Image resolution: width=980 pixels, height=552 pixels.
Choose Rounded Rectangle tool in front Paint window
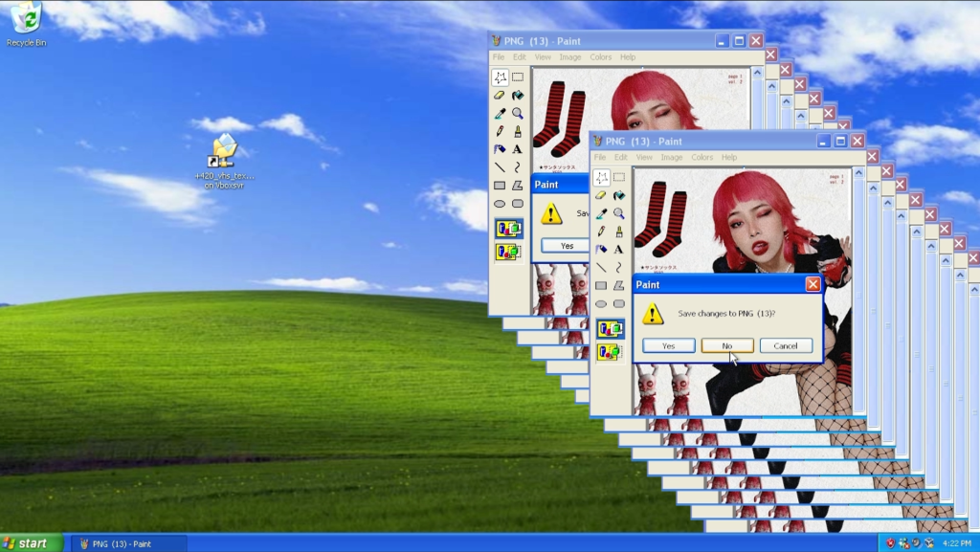point(619,304)
